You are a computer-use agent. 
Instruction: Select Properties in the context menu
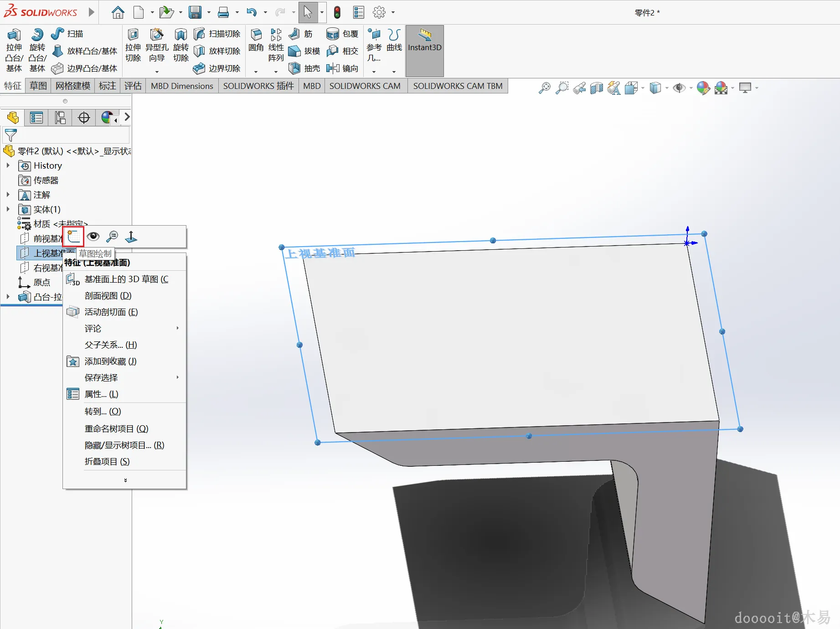101,394
